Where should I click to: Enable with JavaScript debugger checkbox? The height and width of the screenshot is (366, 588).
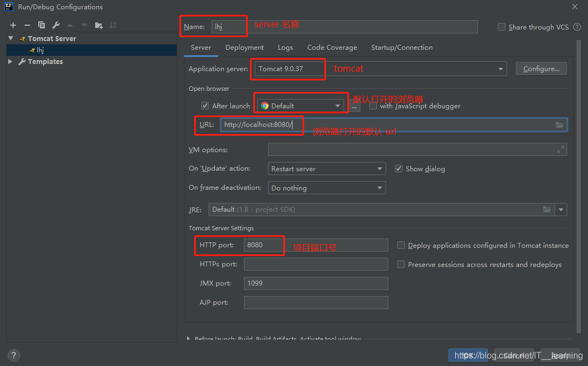tap(372, 106)
